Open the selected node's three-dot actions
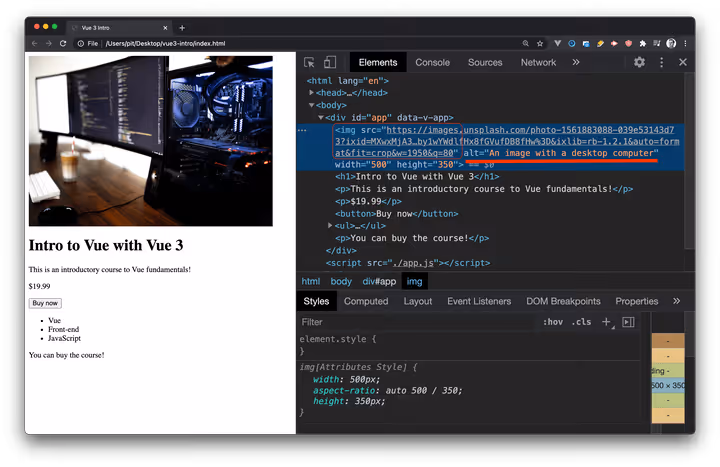 click(302, 130)
